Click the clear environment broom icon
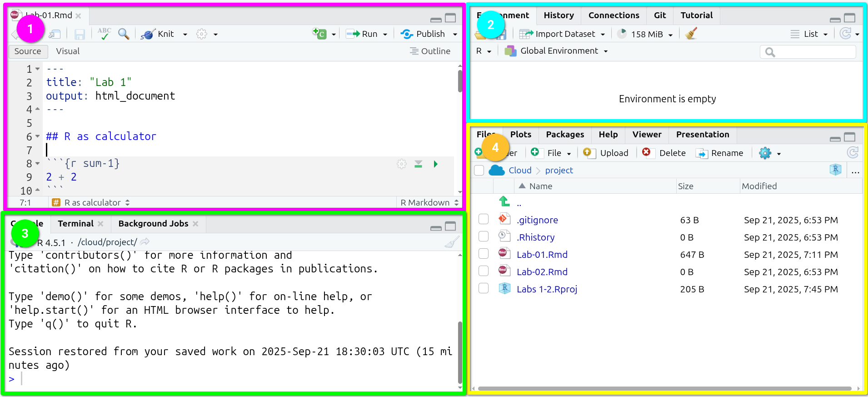The image size is (868, 397). point(691,34)
